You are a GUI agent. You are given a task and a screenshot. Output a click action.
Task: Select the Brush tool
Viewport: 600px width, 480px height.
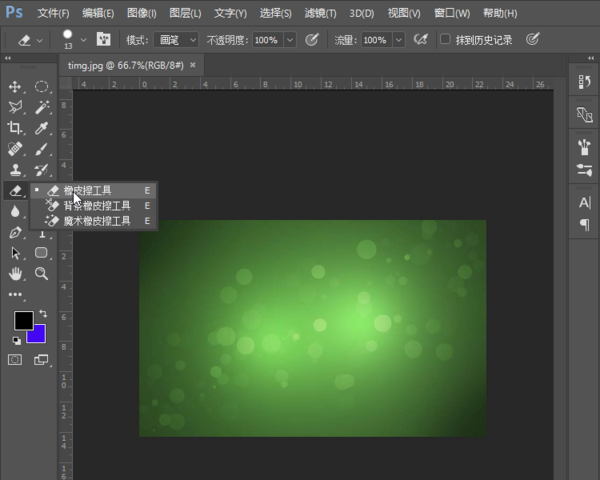point(41,149)
